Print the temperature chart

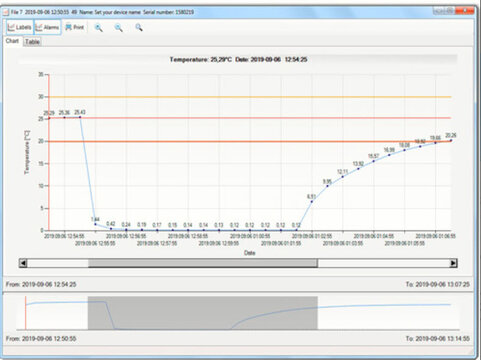(75, 27)
